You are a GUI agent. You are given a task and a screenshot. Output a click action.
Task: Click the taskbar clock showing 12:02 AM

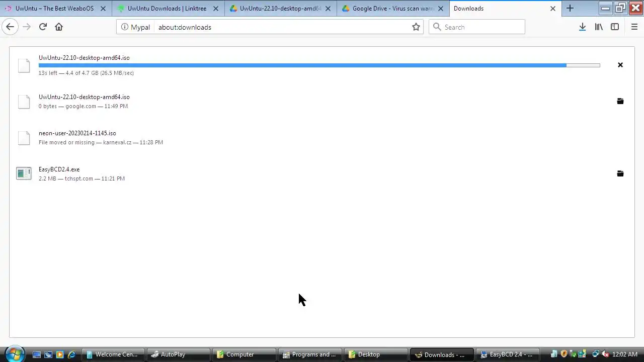point(624,354)
